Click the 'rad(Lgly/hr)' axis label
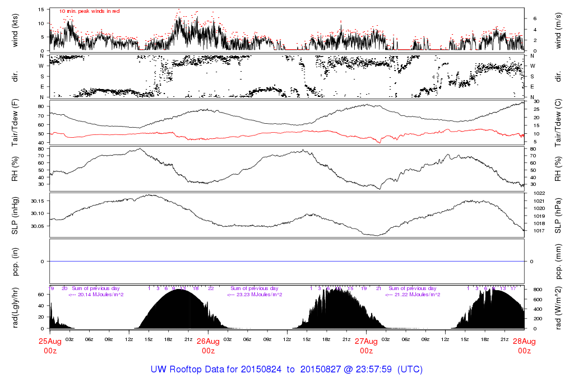This screenshot has width=574, height=392. 15,307
